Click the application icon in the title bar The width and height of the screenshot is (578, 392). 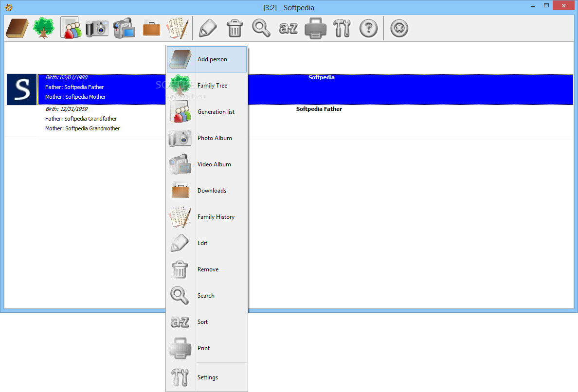coord(9,7)
